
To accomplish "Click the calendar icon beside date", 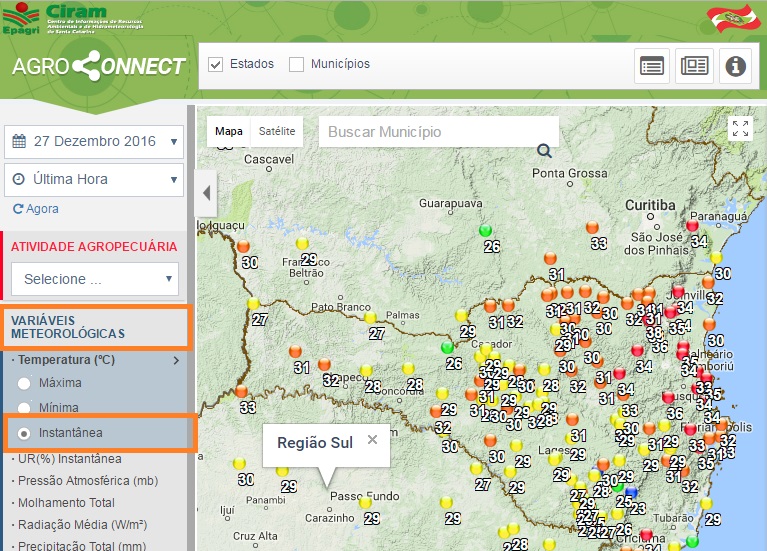I will (x=19, y=141).
